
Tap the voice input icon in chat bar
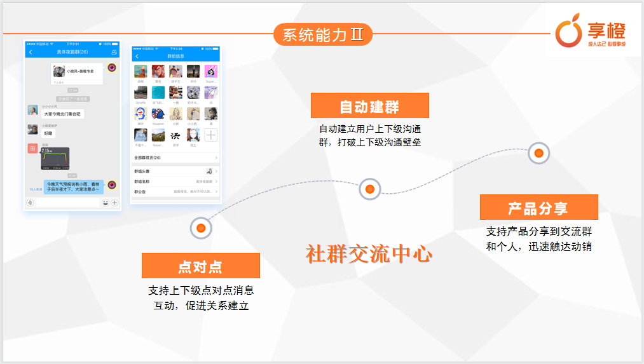(30, 203)
